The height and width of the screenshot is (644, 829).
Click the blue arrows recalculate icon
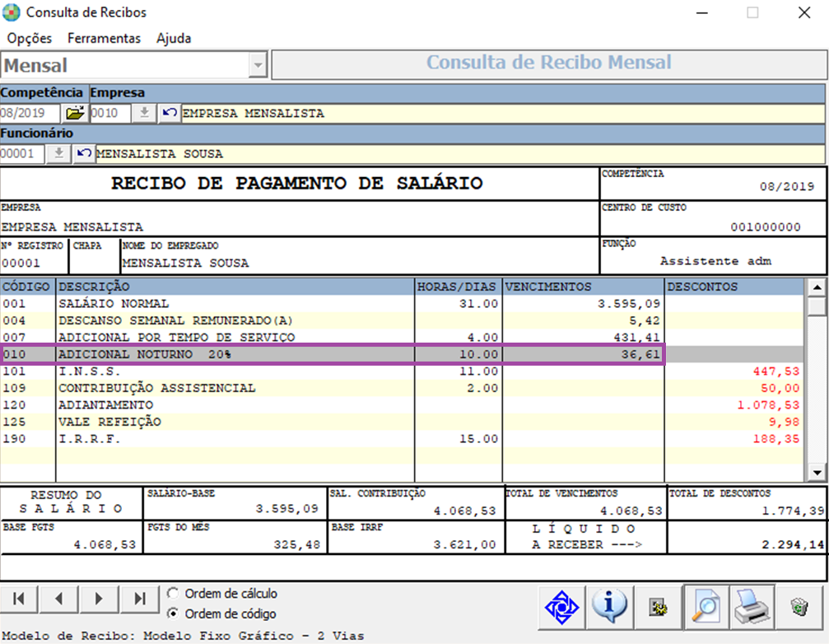point(561,608)
